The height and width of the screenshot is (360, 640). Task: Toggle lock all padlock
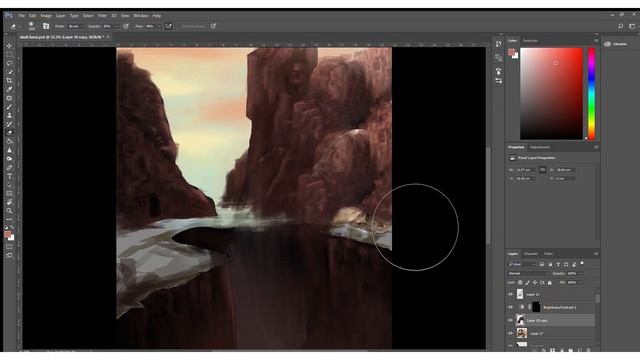point(549,282)
